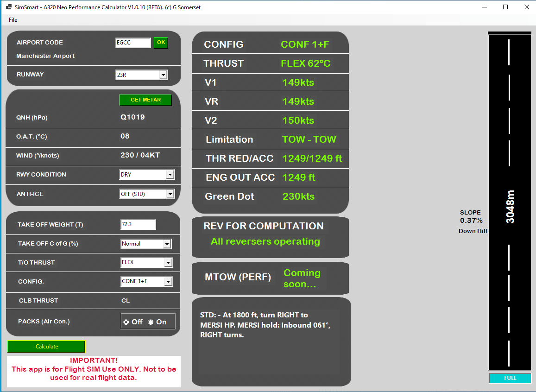The image size is (536, 392).
Task: Click the cyan FULL runway length indicator
Action: 510,378
